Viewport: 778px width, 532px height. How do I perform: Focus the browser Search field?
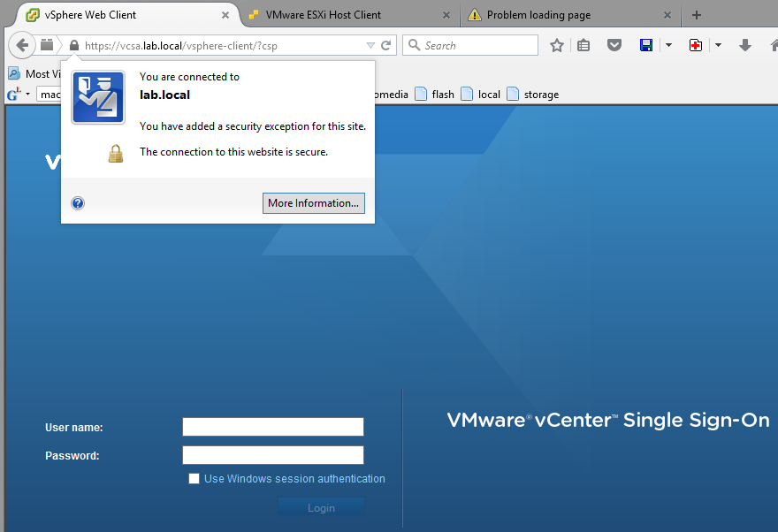tap(470, 46)
